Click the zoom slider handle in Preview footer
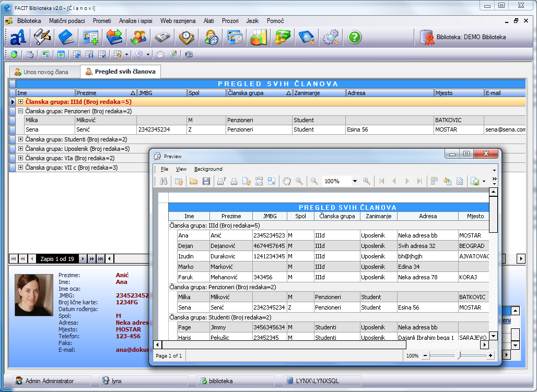Screen dimensions: 537x392 [x=459, y=355]
